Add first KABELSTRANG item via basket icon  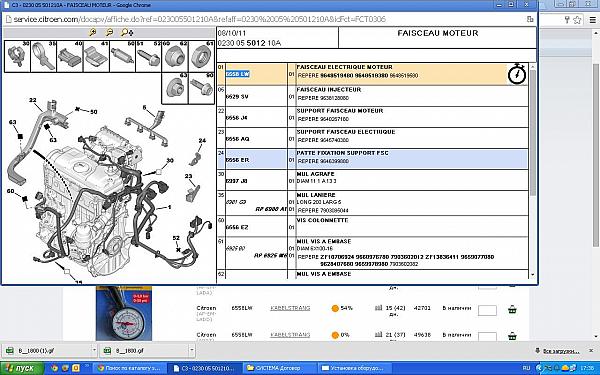point(512,309)
